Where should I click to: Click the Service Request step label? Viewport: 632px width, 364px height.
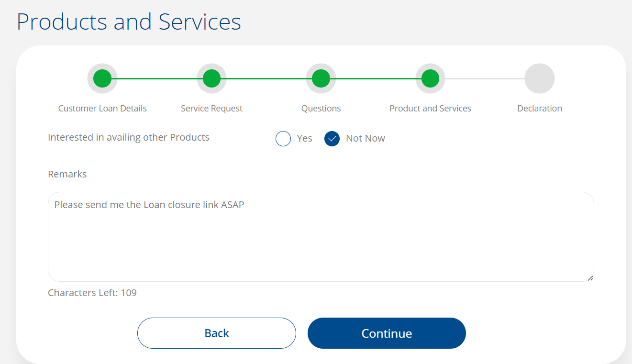pyautogui.click(x=211, y=109)
